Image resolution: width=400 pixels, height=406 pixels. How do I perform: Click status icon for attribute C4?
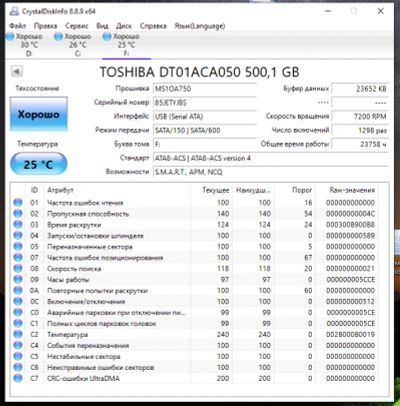(x=18, y=345)
